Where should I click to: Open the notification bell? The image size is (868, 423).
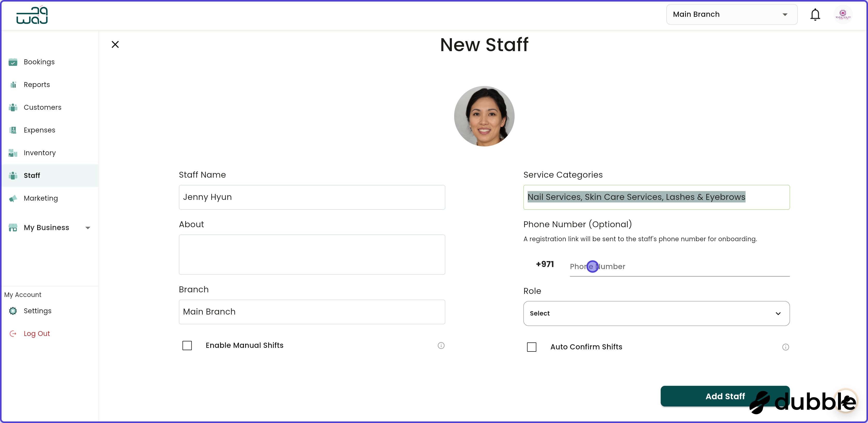[816, 14]
